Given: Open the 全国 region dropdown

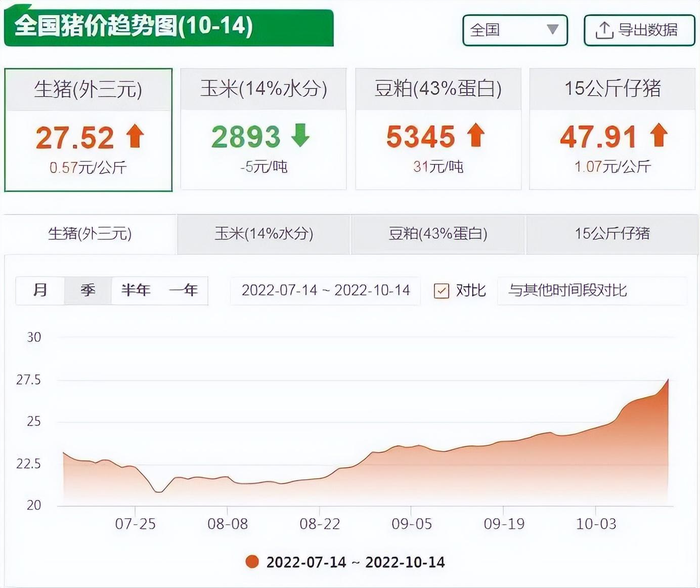Looking at the screenshot, I should (515, 30).
